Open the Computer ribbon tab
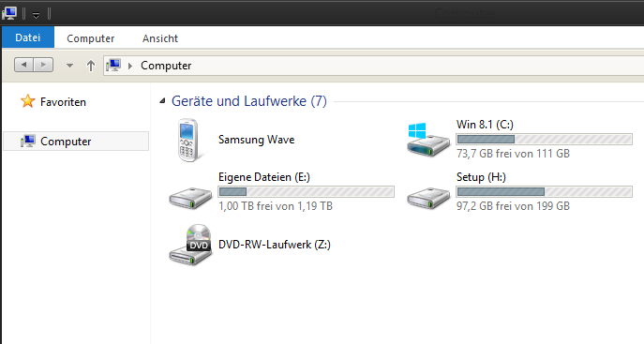Viewport: 644px width, 344px height. point(90,38)
